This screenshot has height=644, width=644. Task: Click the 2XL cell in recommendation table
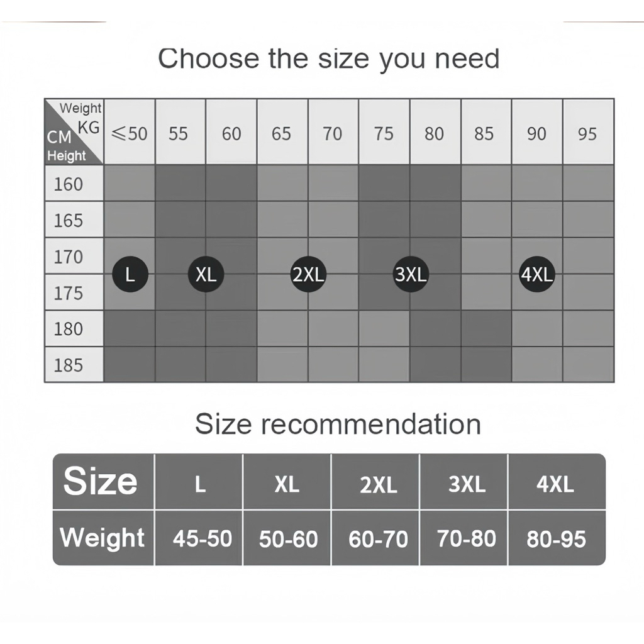378,485
